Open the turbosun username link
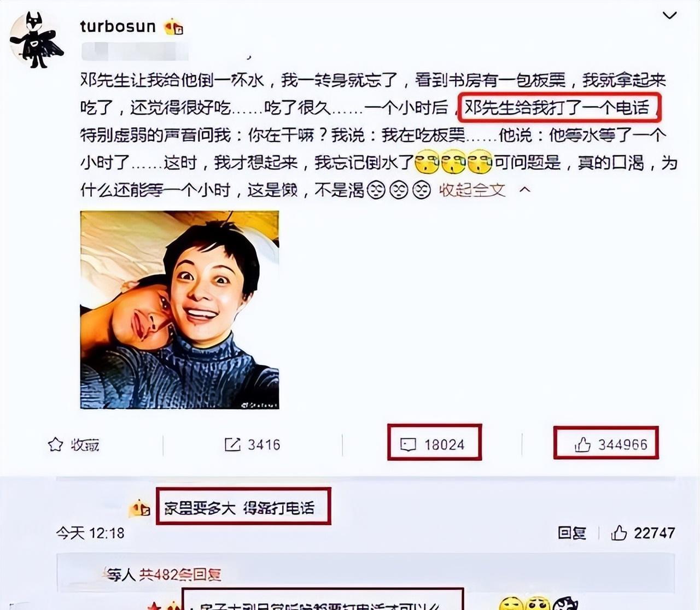700x610 pixels. click(118, 26)
